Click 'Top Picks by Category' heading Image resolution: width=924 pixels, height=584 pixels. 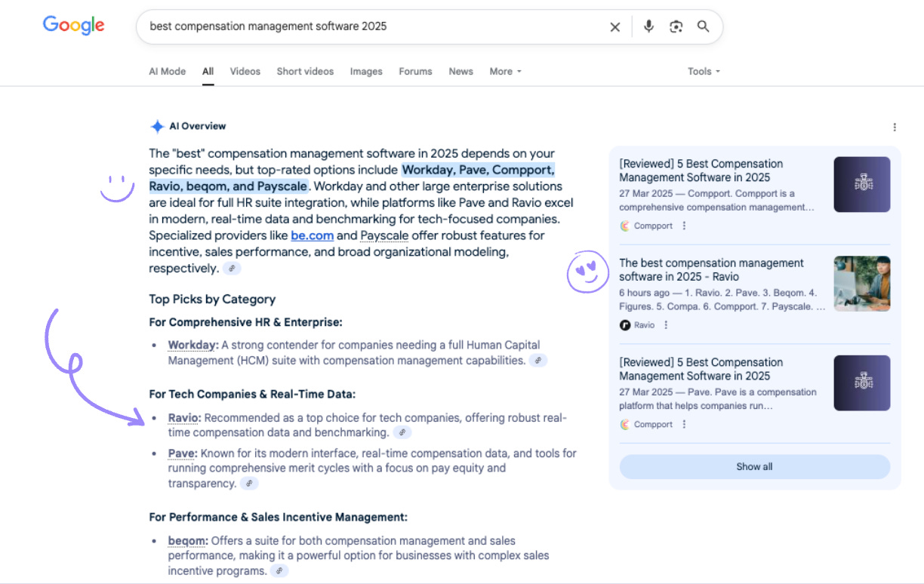tap(212, 299)
